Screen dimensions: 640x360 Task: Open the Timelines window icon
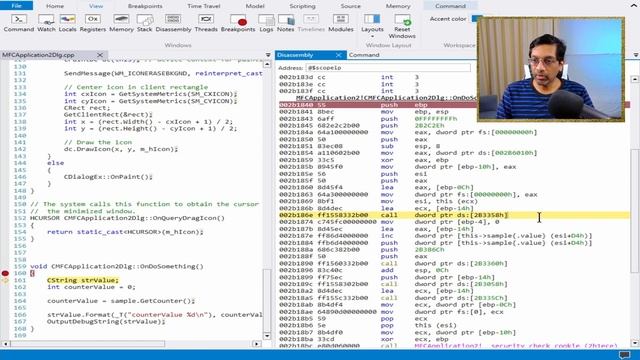coord(311,23)
